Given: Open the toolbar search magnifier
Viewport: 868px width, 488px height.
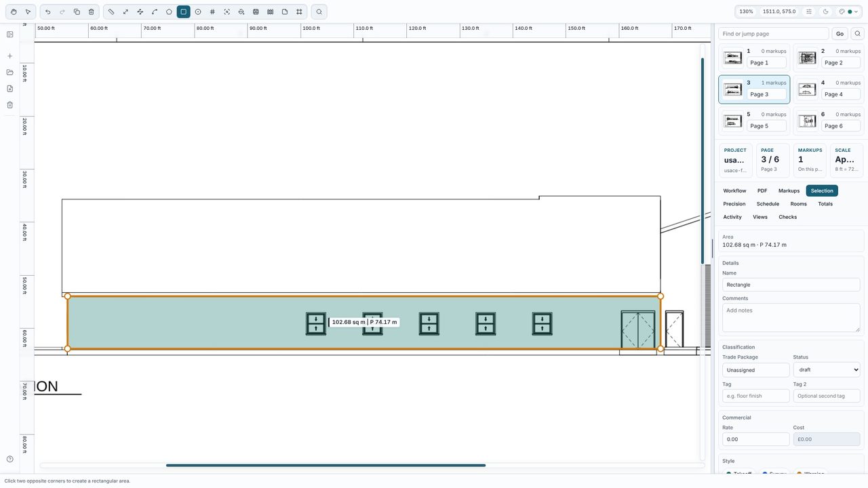Looking at the screenshot, I should pyautogui.click(x=319, y=12).
